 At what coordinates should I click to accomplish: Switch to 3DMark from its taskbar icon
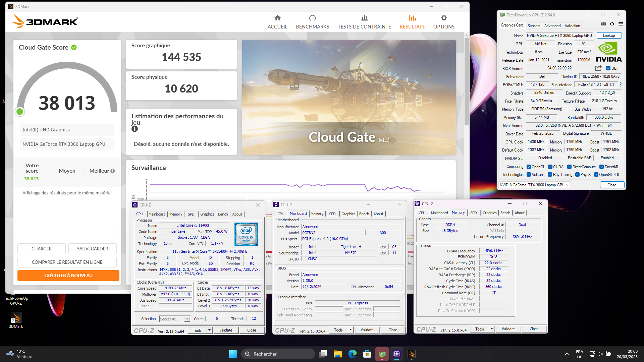(x=412, y=354)
